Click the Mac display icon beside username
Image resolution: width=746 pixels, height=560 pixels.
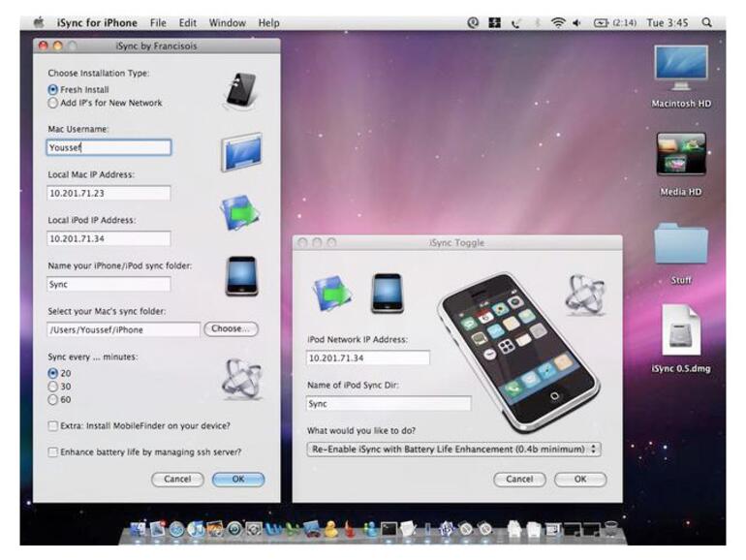pos(241,152)
